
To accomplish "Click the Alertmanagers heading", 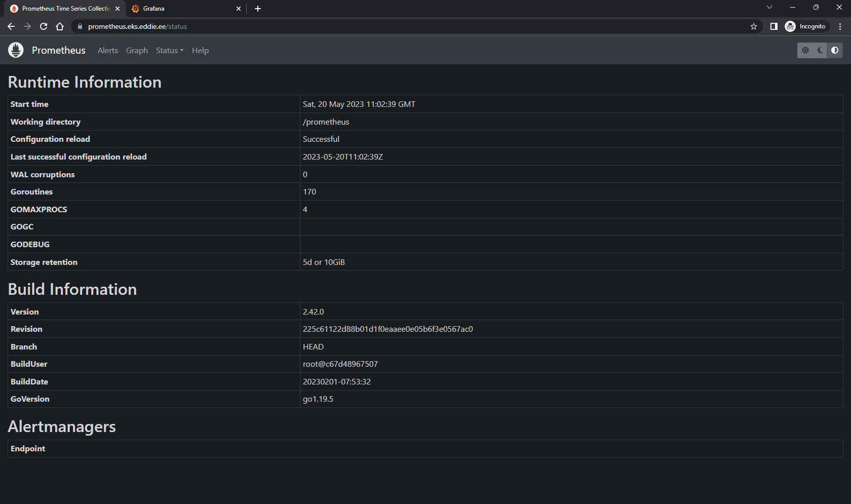I will pos(62,427).
